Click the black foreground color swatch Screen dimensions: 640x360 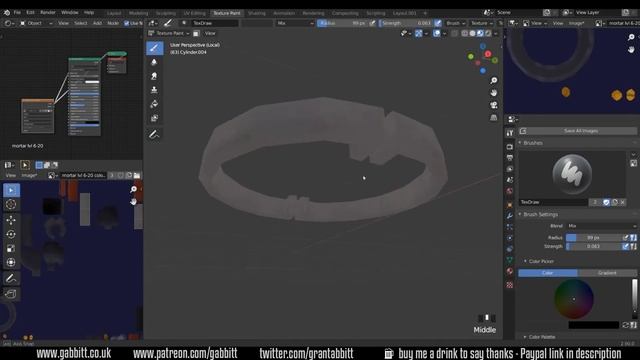click(x=593, y=325)
